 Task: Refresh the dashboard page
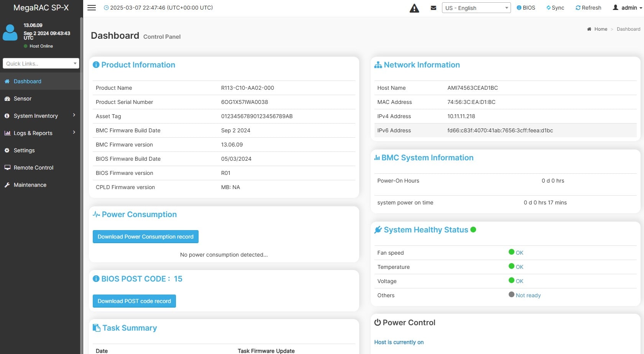click(x=588, y=8)
